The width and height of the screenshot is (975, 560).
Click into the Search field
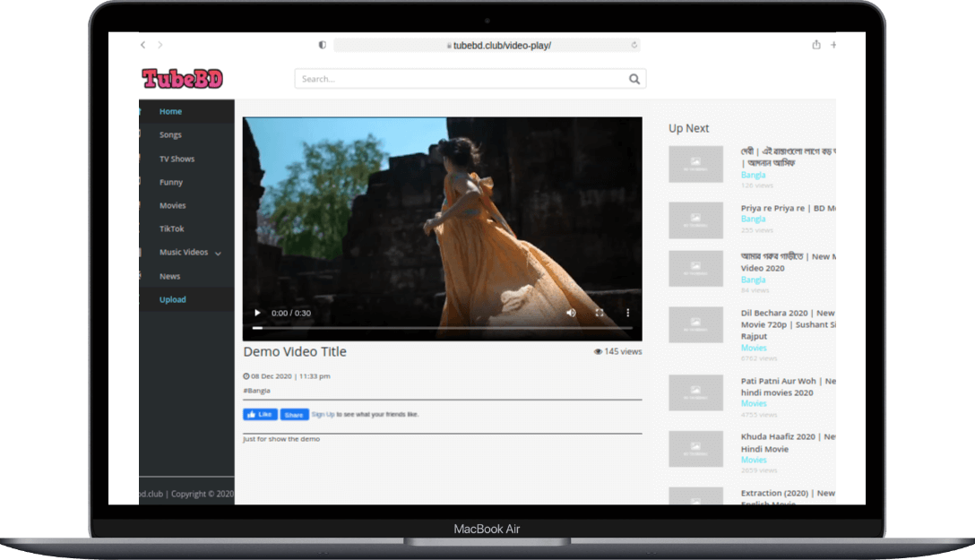[470, 79]
